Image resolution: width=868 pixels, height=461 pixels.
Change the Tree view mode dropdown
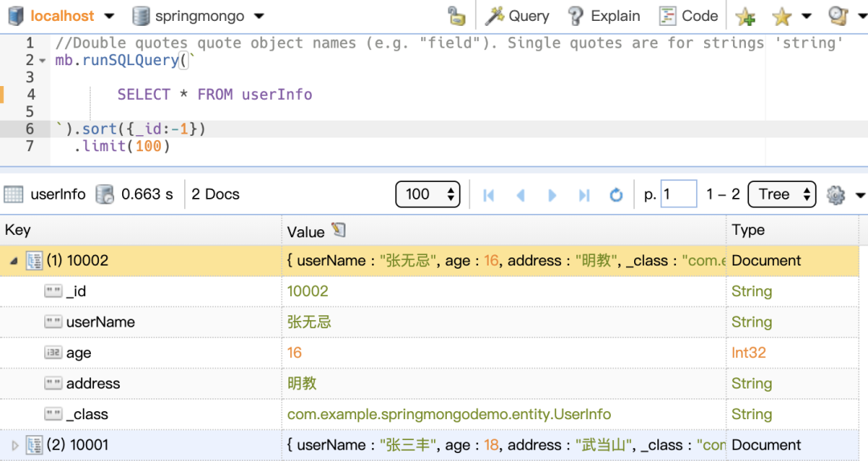tap(781, 195)
